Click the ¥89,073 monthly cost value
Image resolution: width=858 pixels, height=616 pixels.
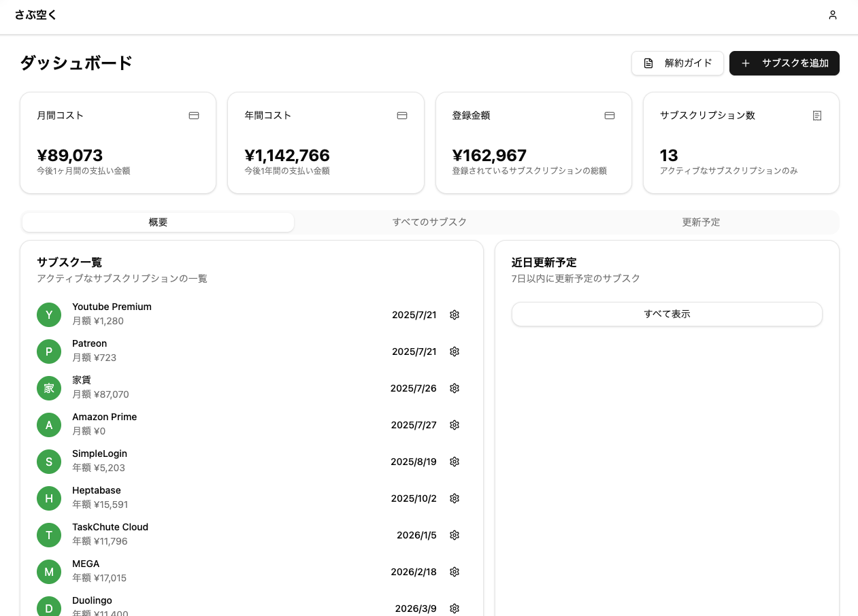coord(70,155)
